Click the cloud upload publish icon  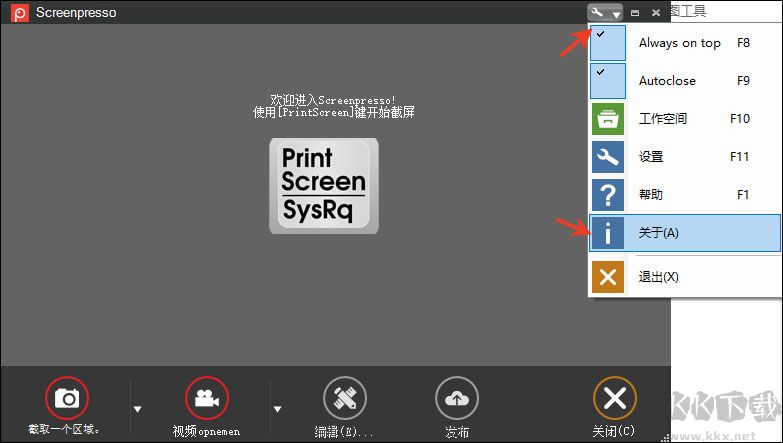[x=456, y=398]
